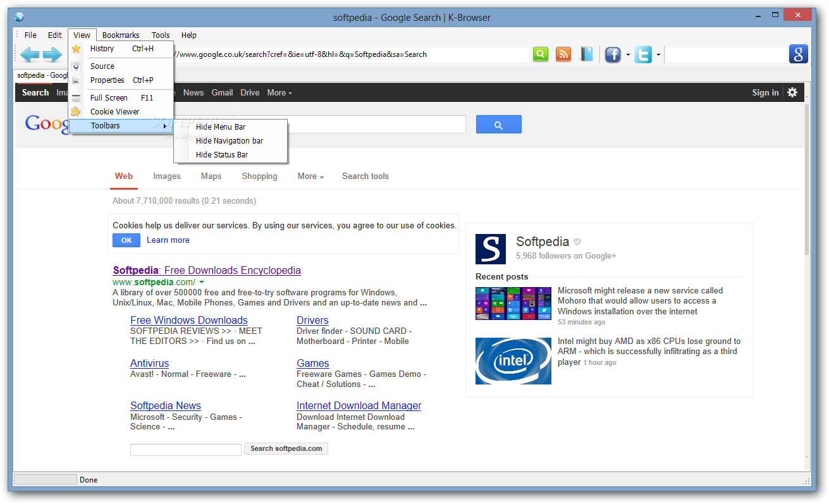The width and height of the screenshot is (829, 504).
Task: Click the Source menu icon
Action: point(76,66)
